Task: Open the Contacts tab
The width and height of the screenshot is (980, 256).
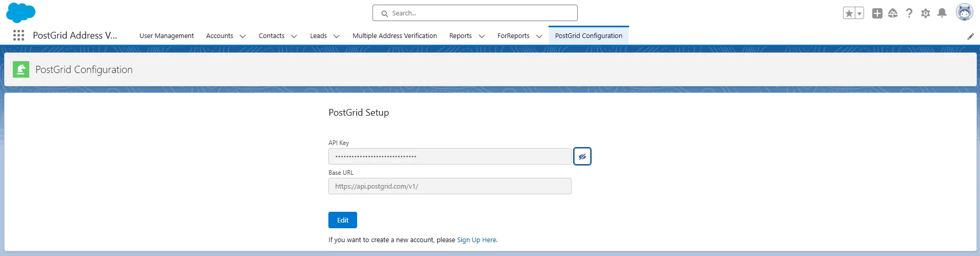Action: click(271, 35)
